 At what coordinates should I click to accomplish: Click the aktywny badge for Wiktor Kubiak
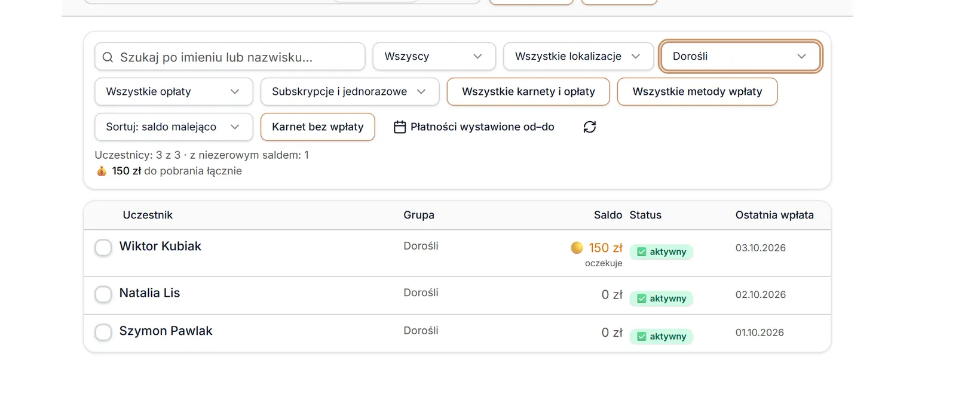[x=661, y=252]
